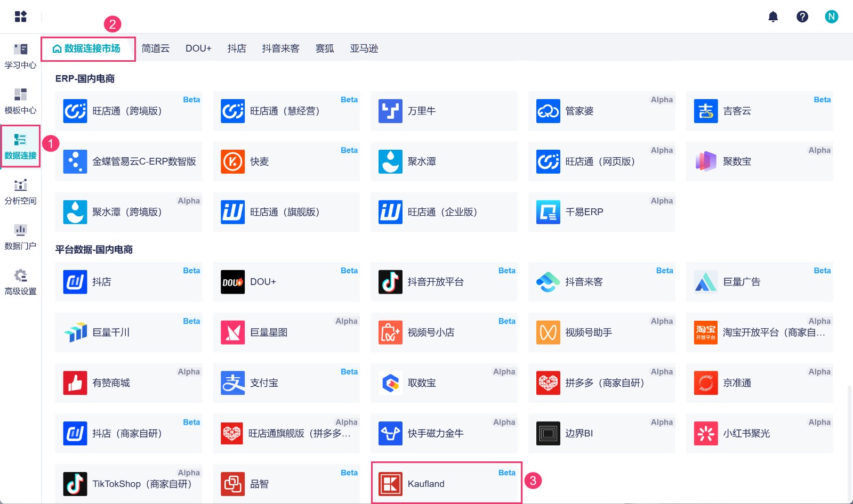Image resolution: width=853 pixels, height=504 pixels.
Task: Click the 吉客云 icon
Action: [x=706, y=111]
